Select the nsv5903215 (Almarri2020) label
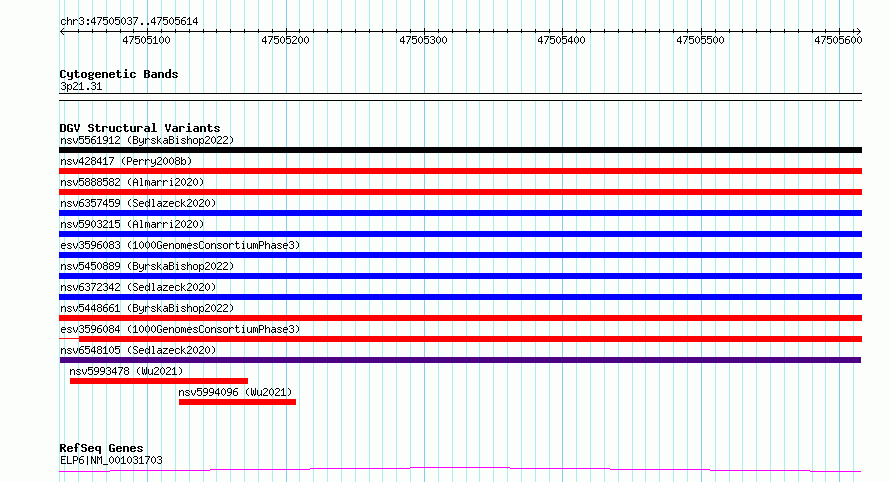Image resolution: width=890 pixels, height=482 pixels. [x=132, y=224]
